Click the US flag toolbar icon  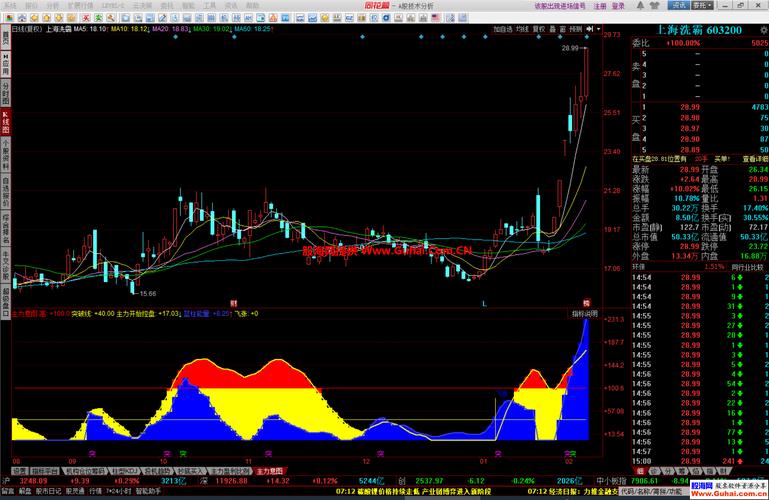point(435,18)
